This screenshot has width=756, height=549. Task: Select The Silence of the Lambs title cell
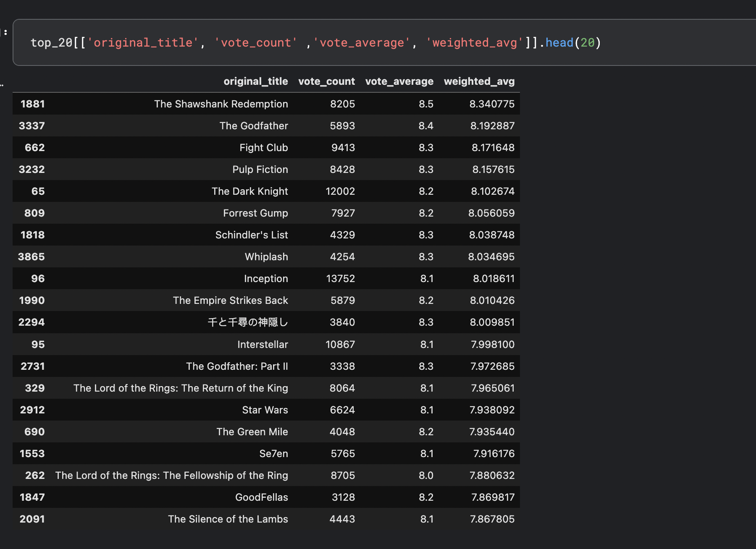(228, 519)
